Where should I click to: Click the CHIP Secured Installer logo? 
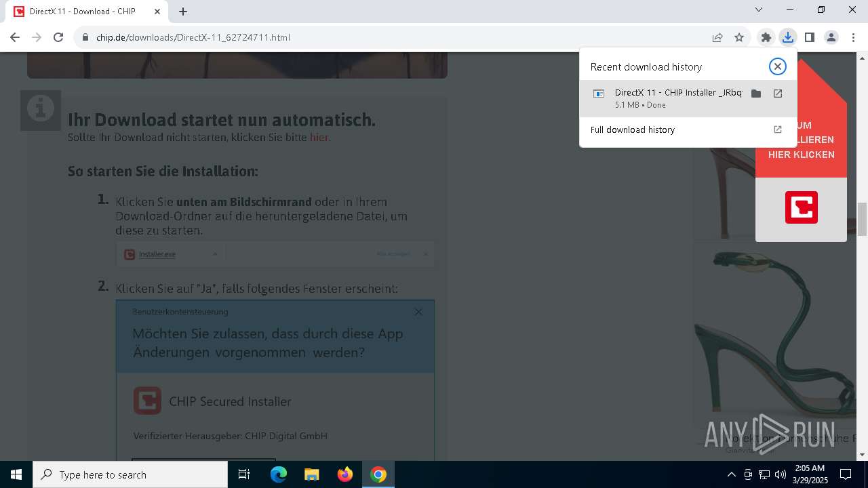tap(147, 401)
